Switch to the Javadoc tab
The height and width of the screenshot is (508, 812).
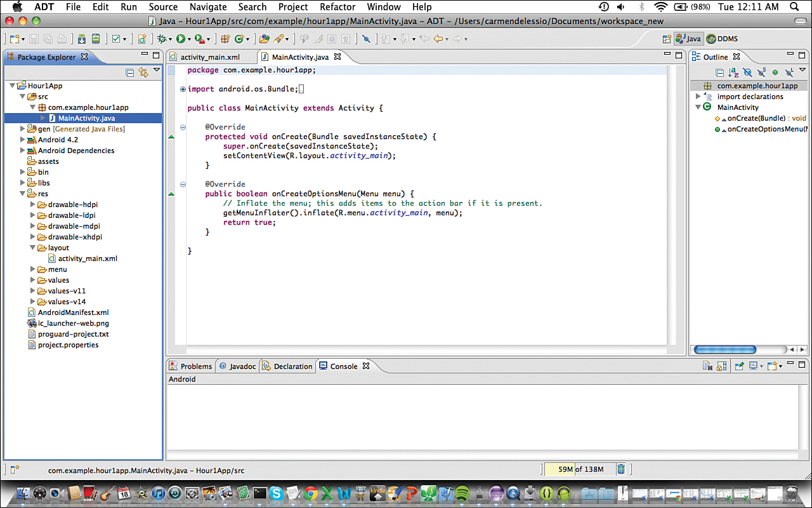[237, 366]
